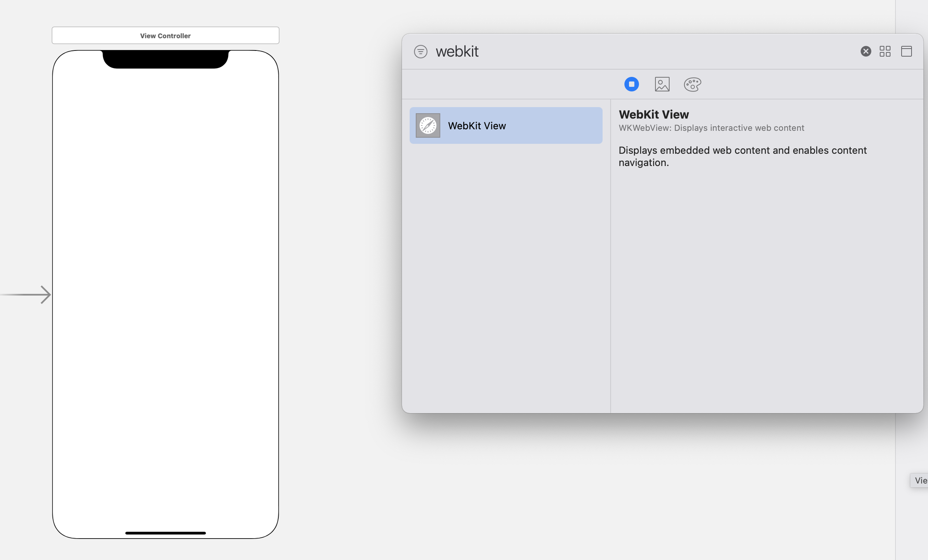
Task: Click the Safari compass WebKit icon
Action: coord(428,125)
